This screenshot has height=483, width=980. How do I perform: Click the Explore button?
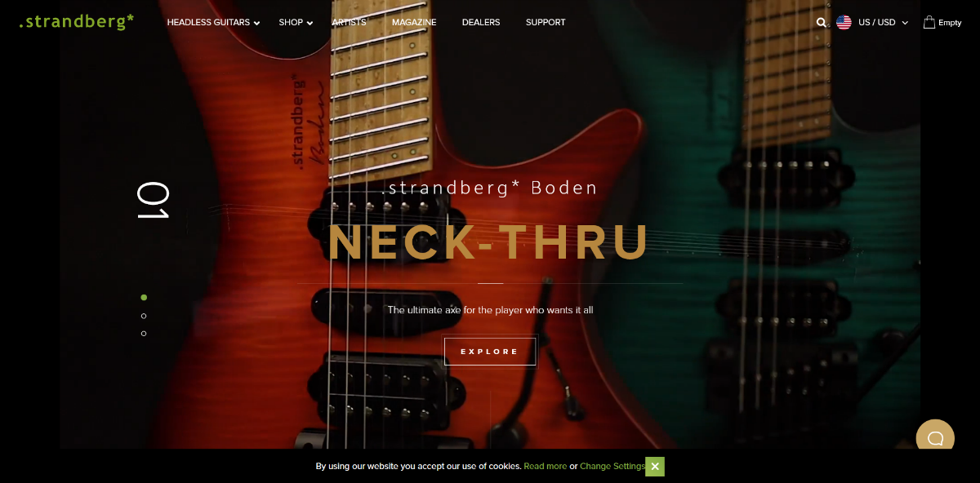(490, 352)
